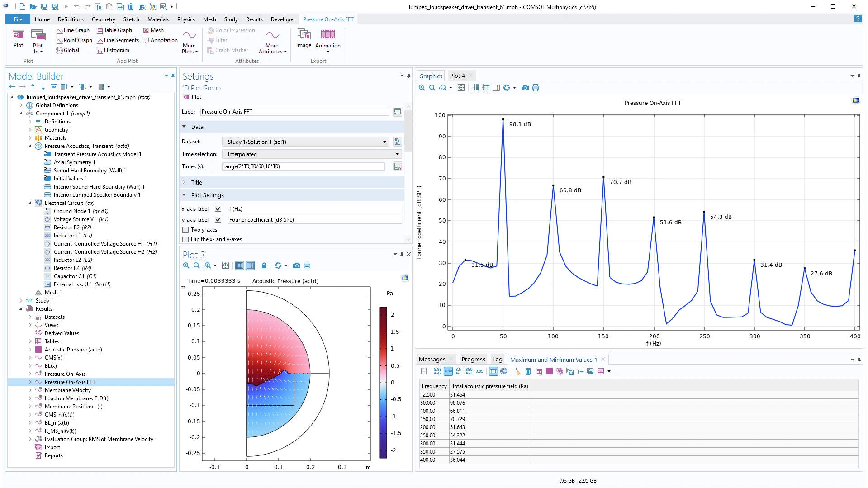Enable the Two y-axes checkbox

(185, 230)
